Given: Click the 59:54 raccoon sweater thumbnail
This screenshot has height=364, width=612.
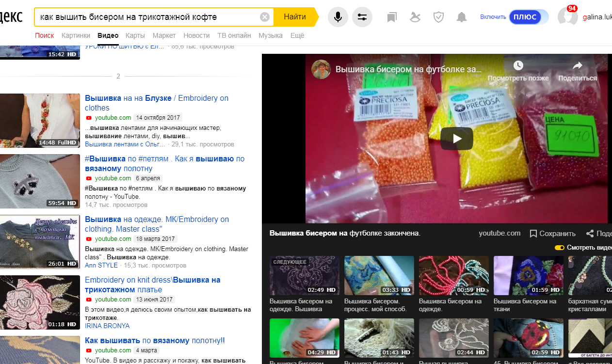Looking at the screenshot, I should coord(40,181).
